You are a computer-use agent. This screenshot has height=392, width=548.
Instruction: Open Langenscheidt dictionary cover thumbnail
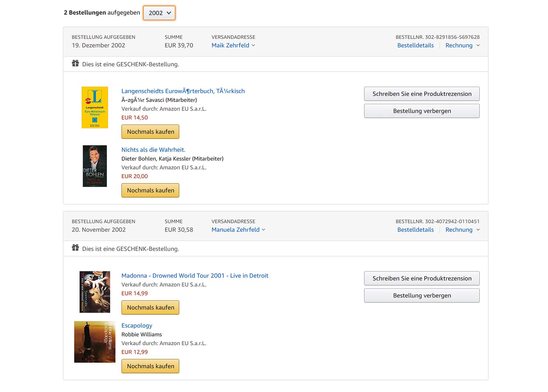[95, 107]
